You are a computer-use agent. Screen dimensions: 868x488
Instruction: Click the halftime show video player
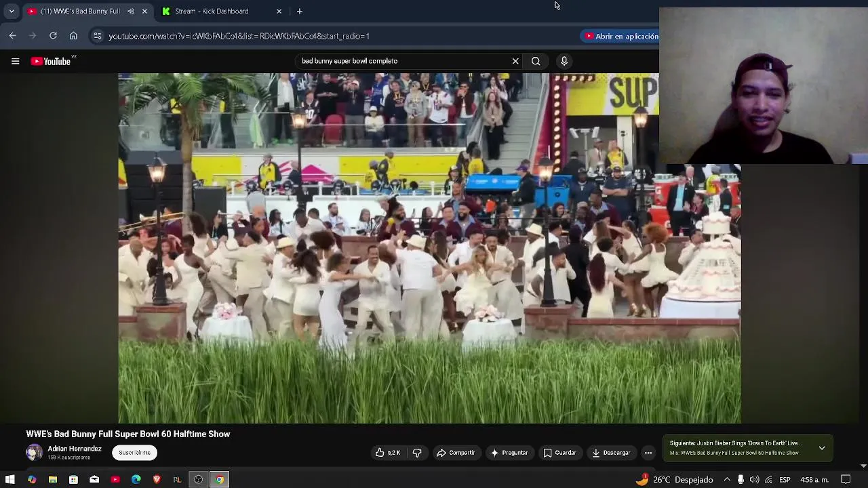pos(429,248)
